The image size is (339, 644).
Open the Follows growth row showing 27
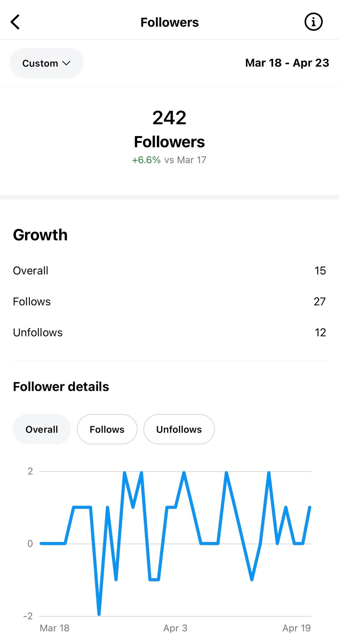[169, 302]
